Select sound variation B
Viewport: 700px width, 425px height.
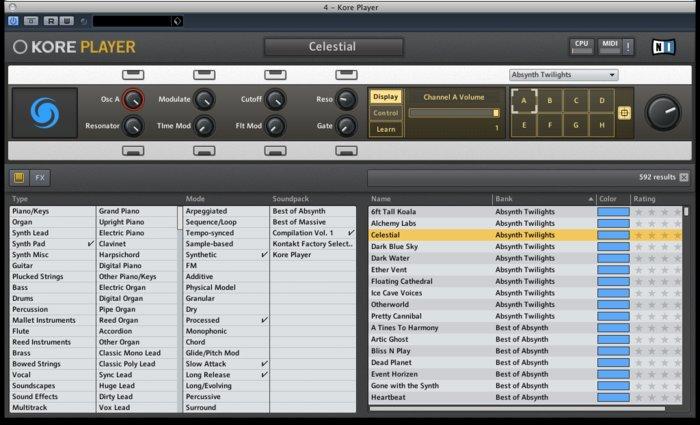pos(550,100)
